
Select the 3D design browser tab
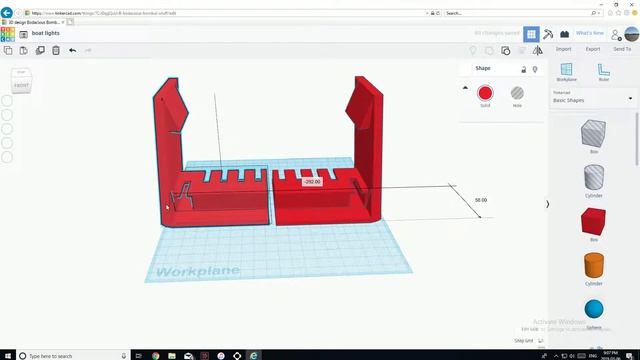33,22
